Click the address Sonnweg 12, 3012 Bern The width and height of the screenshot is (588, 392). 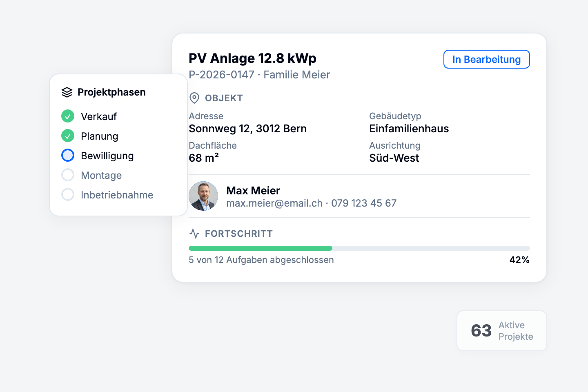pyautogui.click(x=247, y=129)
